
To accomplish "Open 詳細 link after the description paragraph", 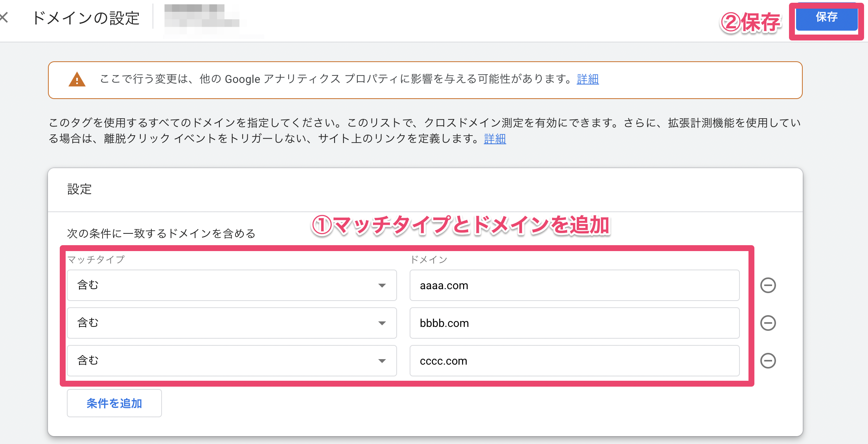I will 495,139.
